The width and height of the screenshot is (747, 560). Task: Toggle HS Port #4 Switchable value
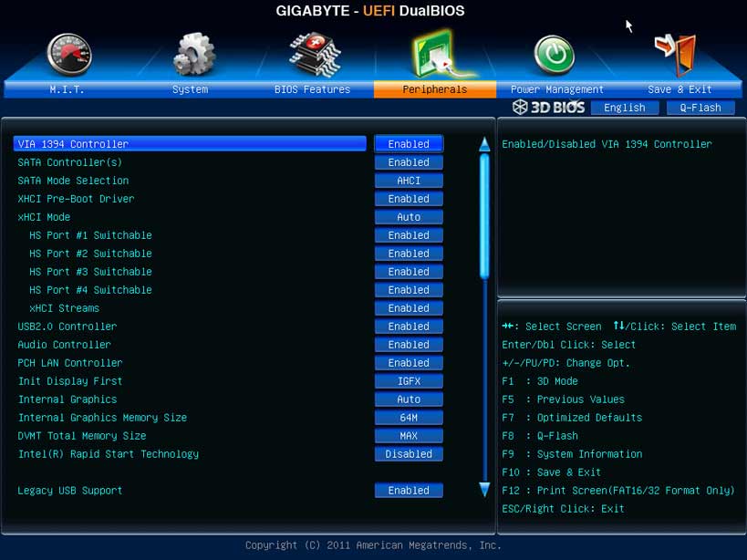409,290
